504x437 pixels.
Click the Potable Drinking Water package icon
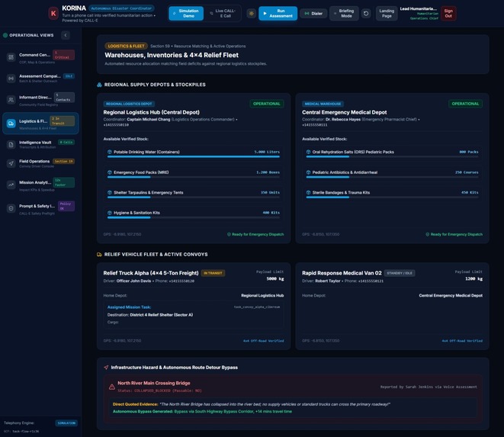(110, 152)
